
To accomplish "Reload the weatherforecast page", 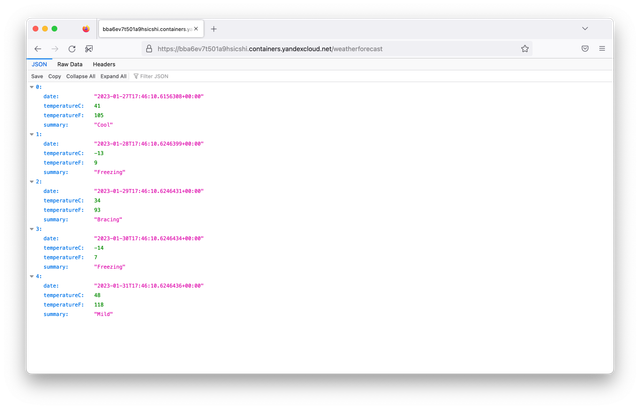I will click(72, 48).
